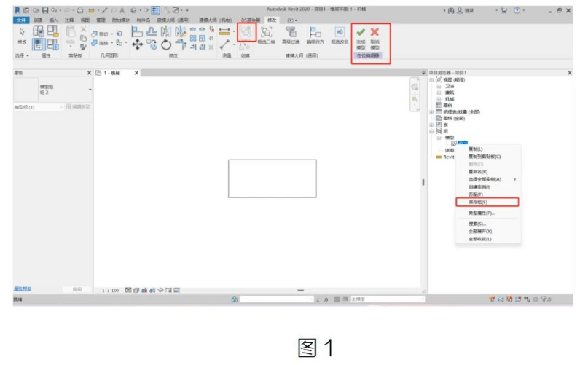The height and width of the screenshot is (365, 588).
Task: Click the Revit links tree item
Action: click(x=448, y=157)
